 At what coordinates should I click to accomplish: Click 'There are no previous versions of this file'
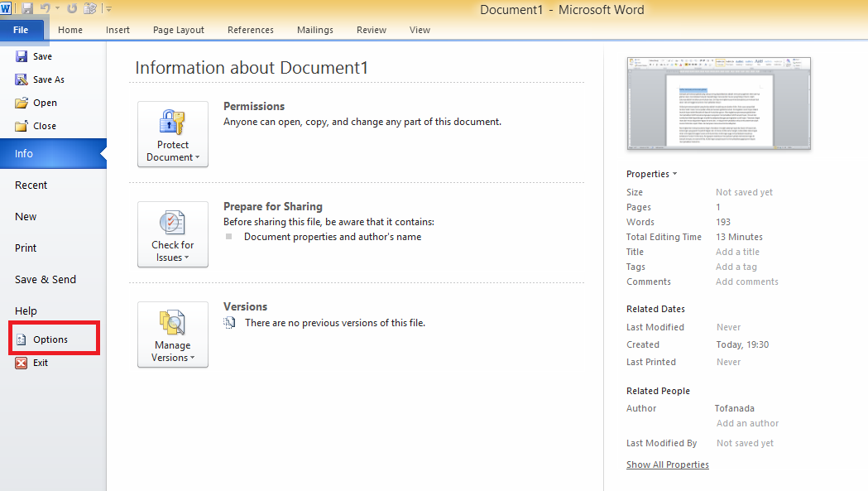[x=335, y=323]
